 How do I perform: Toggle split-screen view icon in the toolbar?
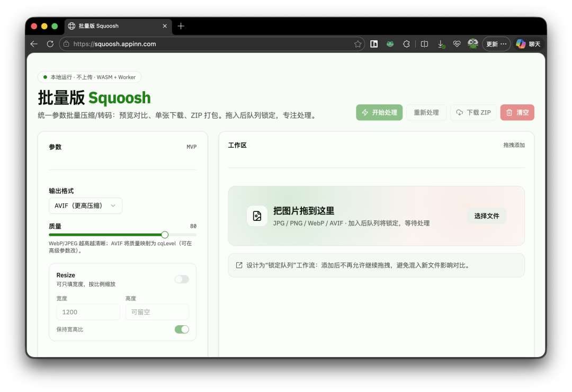424,44
